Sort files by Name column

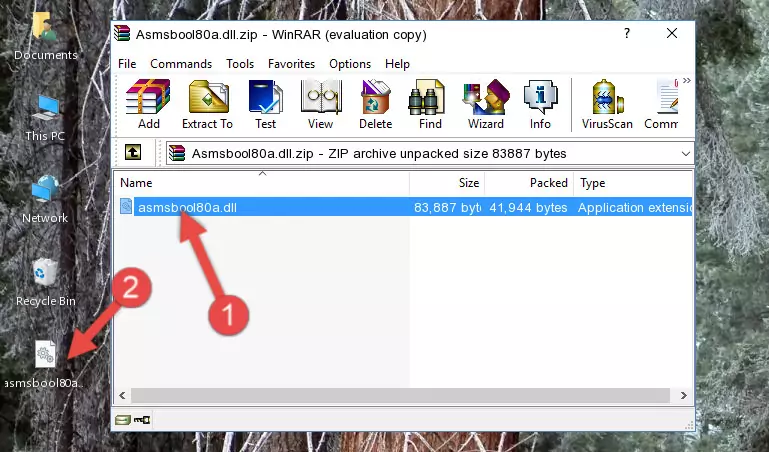coord(262,183)
